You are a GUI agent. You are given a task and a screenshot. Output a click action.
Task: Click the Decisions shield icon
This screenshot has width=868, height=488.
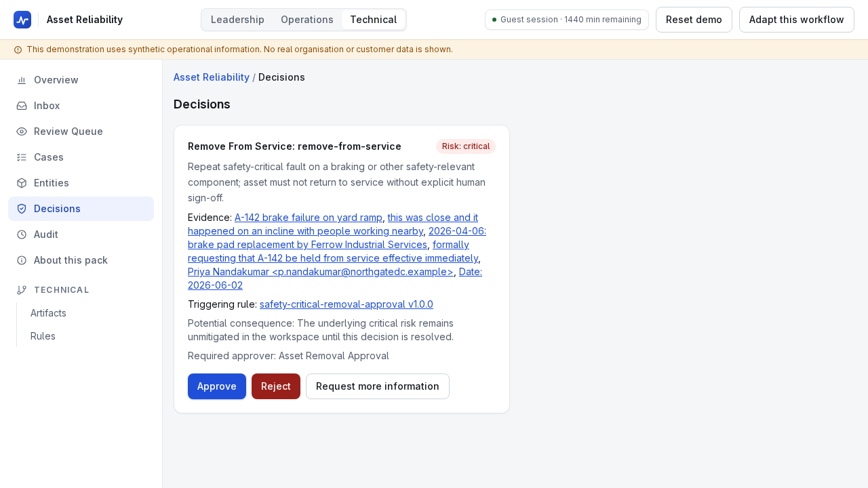pyautogui.click(x=22, y=209)
